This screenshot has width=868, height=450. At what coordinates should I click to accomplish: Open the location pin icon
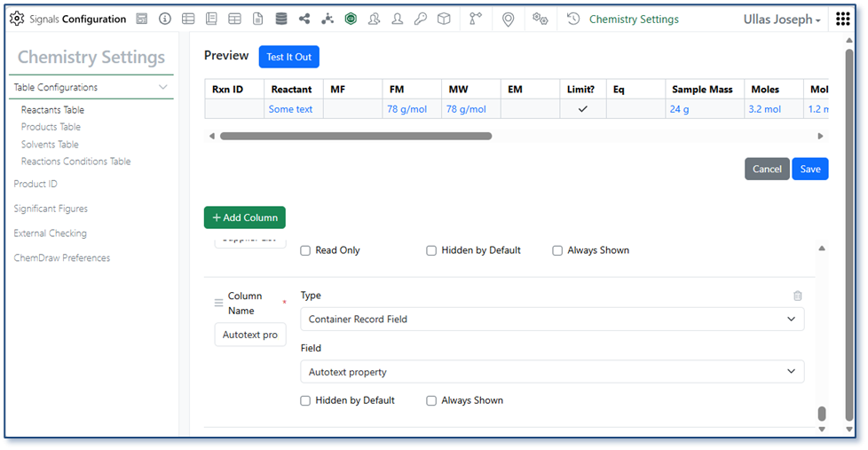tap(508, 20)
